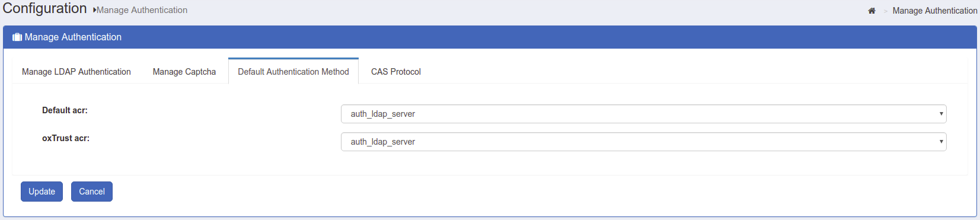Click the caret arrow of Default acr select
Image resolution: width=980 pixels, height=220 pixels.
point(941,114)
